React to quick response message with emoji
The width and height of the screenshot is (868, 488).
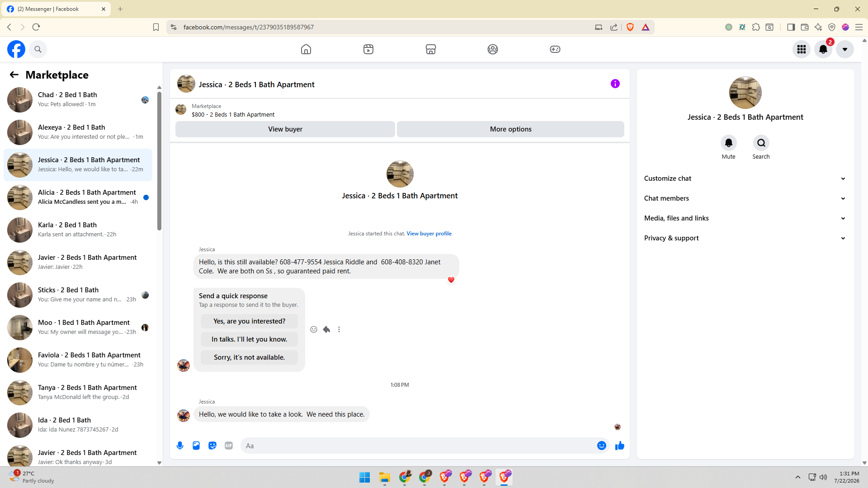(x=314, y=329)
